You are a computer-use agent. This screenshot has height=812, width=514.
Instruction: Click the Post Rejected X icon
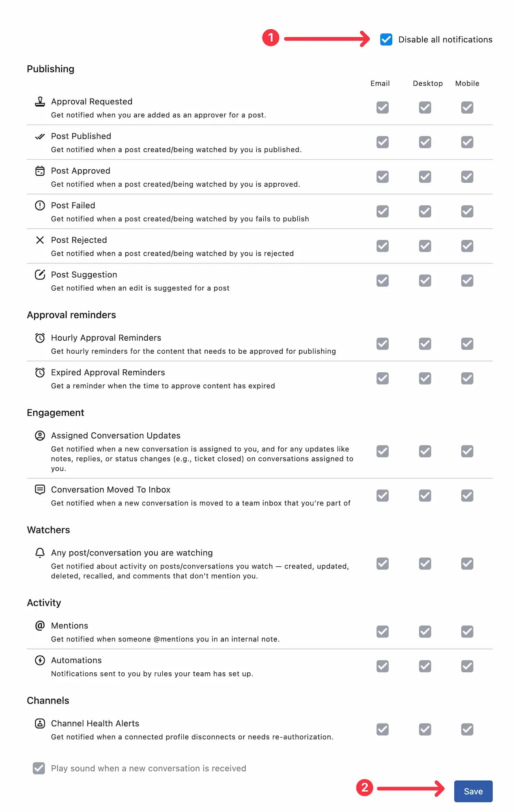tap(40, 240)
